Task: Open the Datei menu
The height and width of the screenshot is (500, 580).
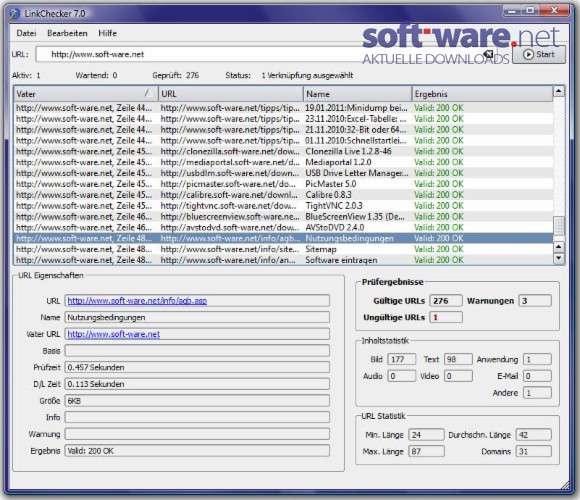Action: [x=26, y=33]
